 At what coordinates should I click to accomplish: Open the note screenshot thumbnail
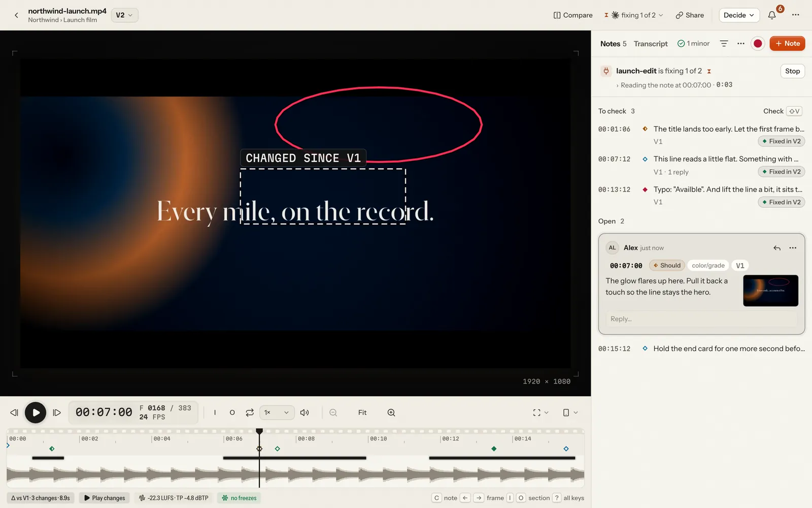770,291
